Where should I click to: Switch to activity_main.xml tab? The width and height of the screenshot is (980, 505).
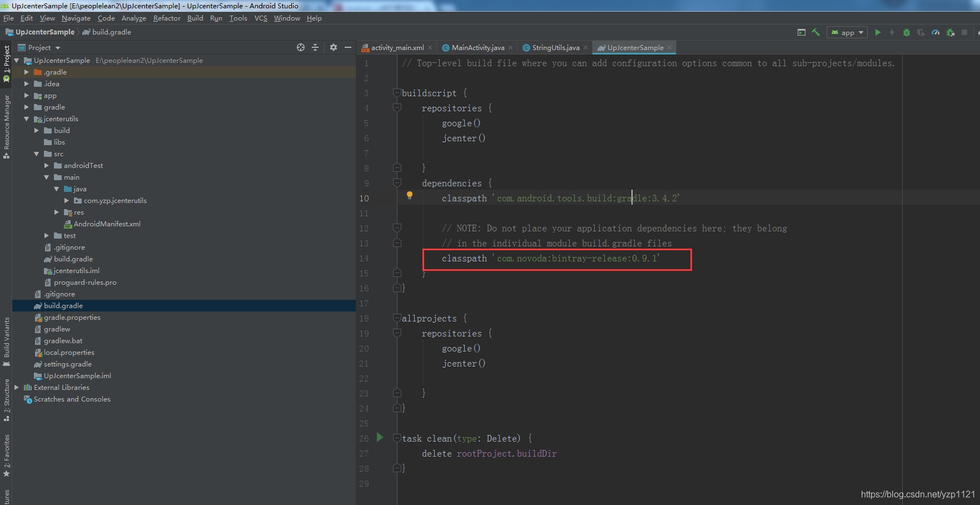[x=397, y=48]
